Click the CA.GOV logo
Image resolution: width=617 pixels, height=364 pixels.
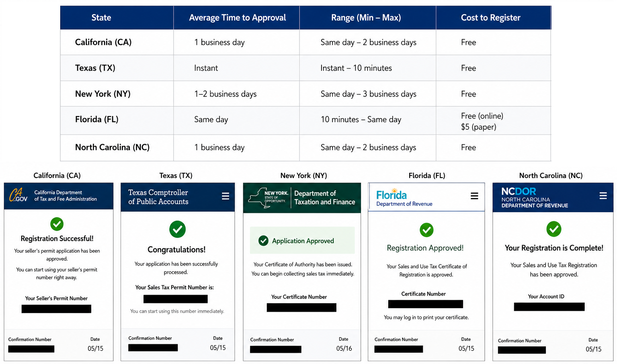point(18,195)
